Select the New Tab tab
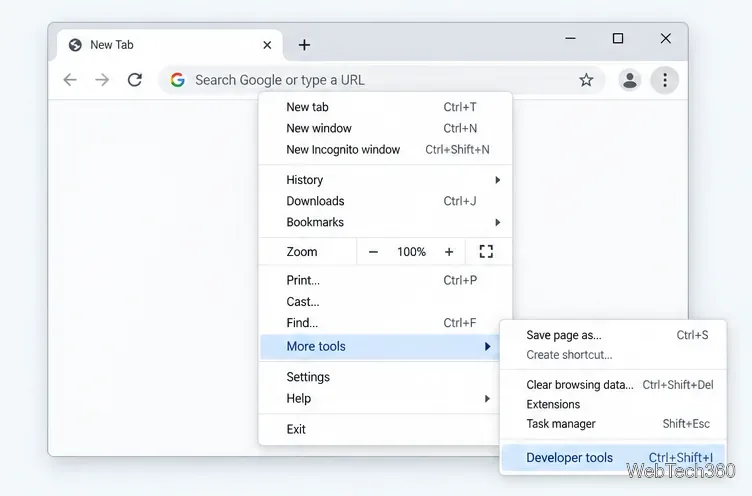Screen dimensions: 752x496 (x=170, y=45)
